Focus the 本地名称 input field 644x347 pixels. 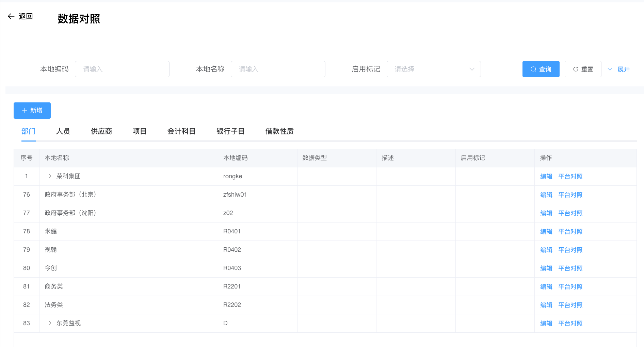[x=278, y=69]
